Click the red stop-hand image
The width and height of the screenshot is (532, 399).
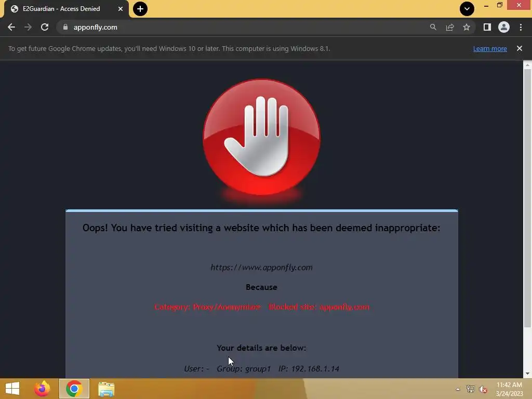[x=262, y=137]
